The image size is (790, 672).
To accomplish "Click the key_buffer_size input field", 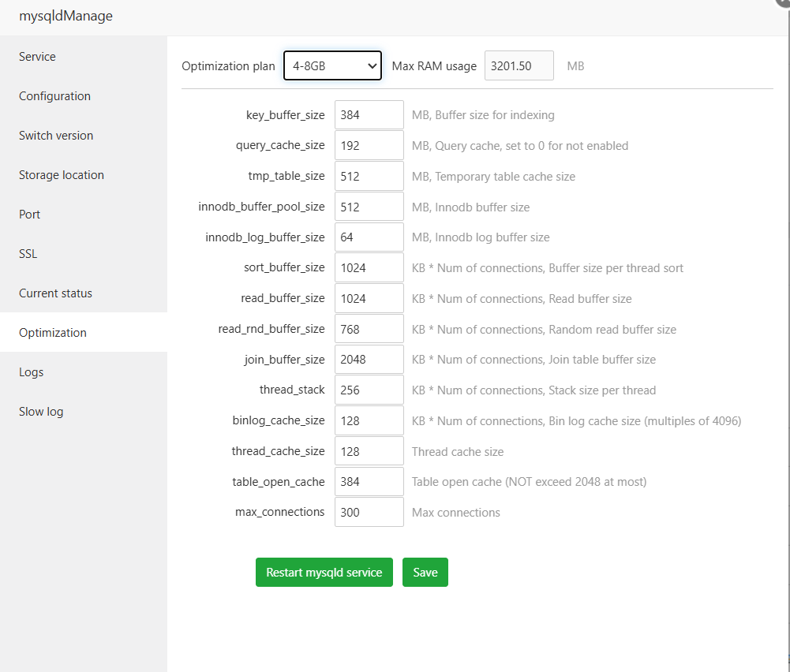I will point(369,115).
